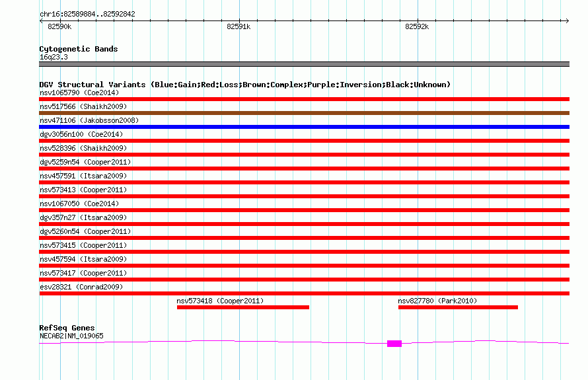This screenshot has width=588, height=380.
Task: Select the short red nsv573418 variant bar
Action: 243,307
